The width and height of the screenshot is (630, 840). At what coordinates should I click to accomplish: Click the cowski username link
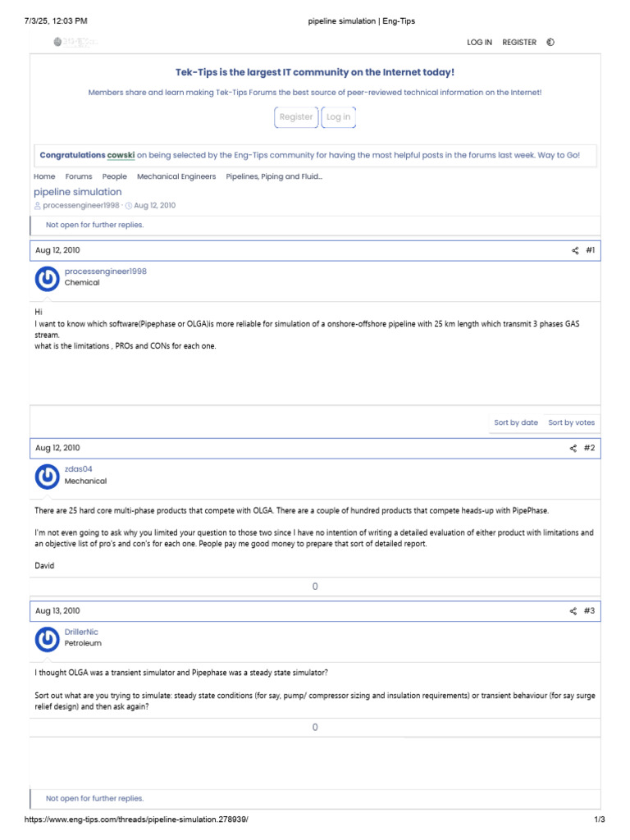pyautogui.click(x=121, y=155)
